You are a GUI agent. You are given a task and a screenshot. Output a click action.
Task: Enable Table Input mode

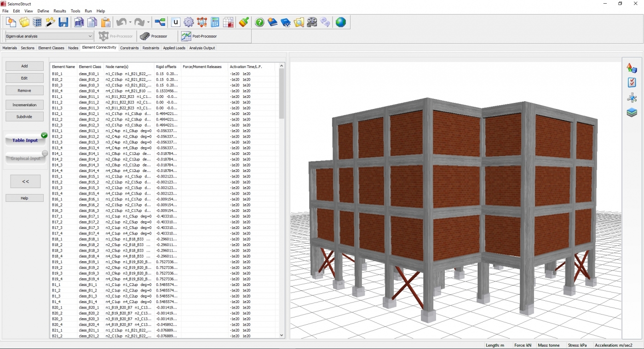[26, 140]
